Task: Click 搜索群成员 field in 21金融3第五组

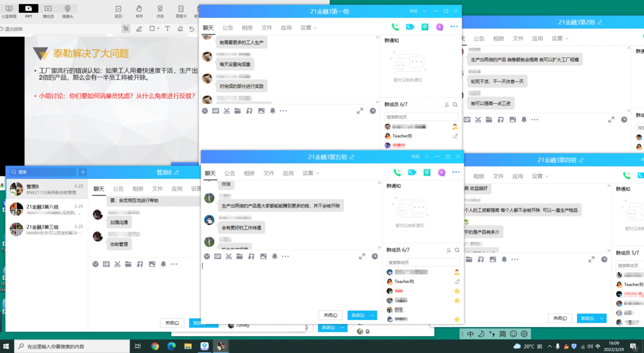Action: tap(422, 262)
